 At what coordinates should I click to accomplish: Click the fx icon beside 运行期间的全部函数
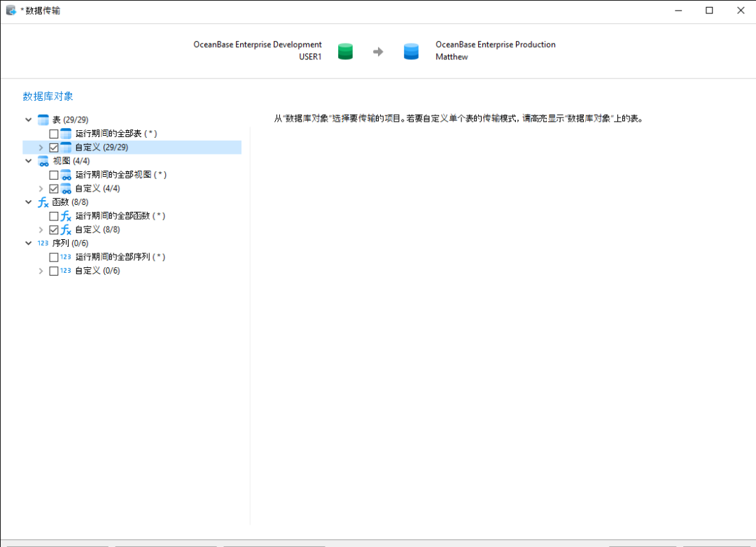point(66,216)
